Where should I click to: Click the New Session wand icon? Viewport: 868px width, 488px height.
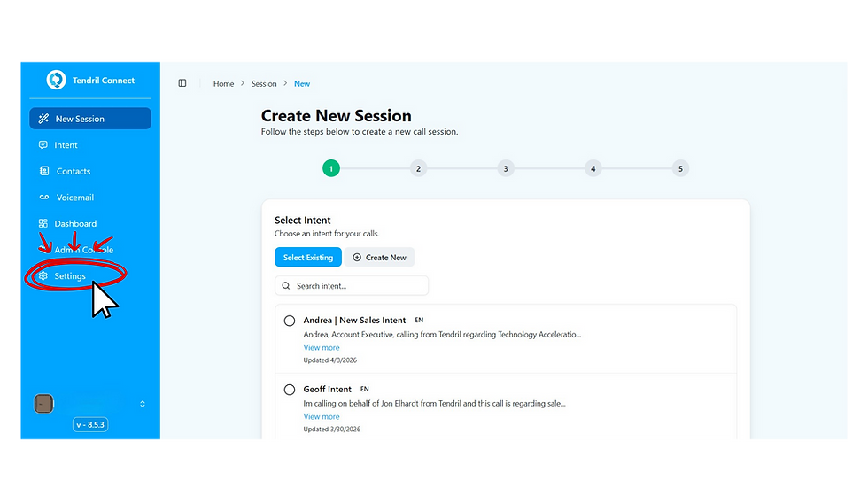pyautogui.click(x=43, y=119)
